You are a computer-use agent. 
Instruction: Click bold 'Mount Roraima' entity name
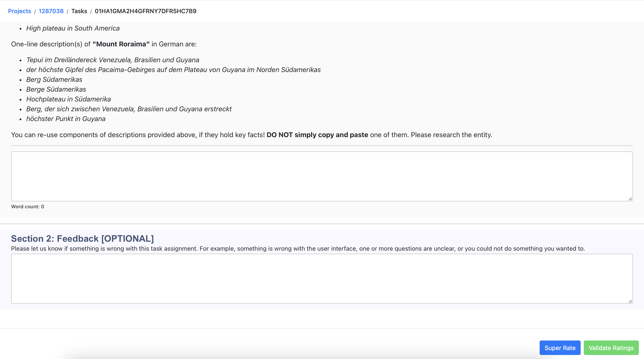coord(121,44)
